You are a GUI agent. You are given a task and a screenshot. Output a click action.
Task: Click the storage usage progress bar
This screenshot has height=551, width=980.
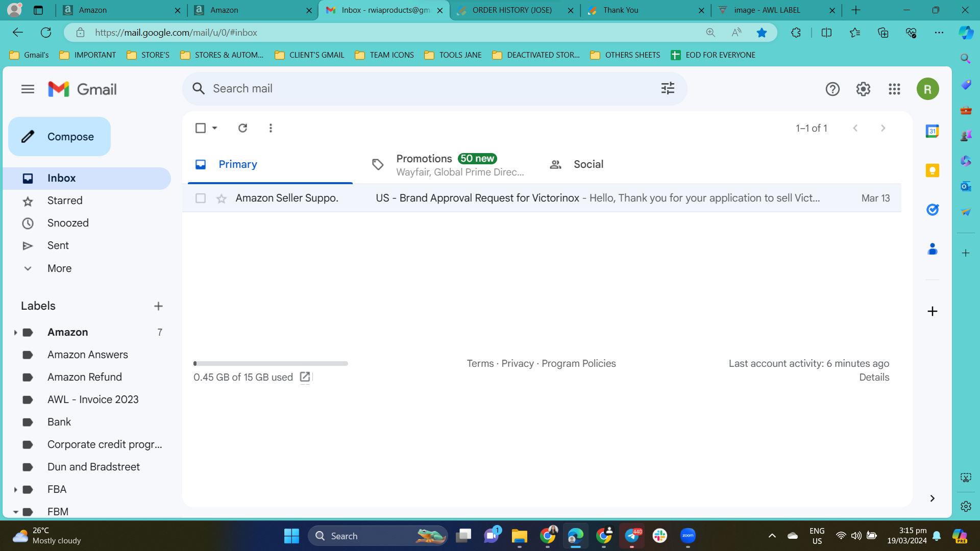pos(271,364)
